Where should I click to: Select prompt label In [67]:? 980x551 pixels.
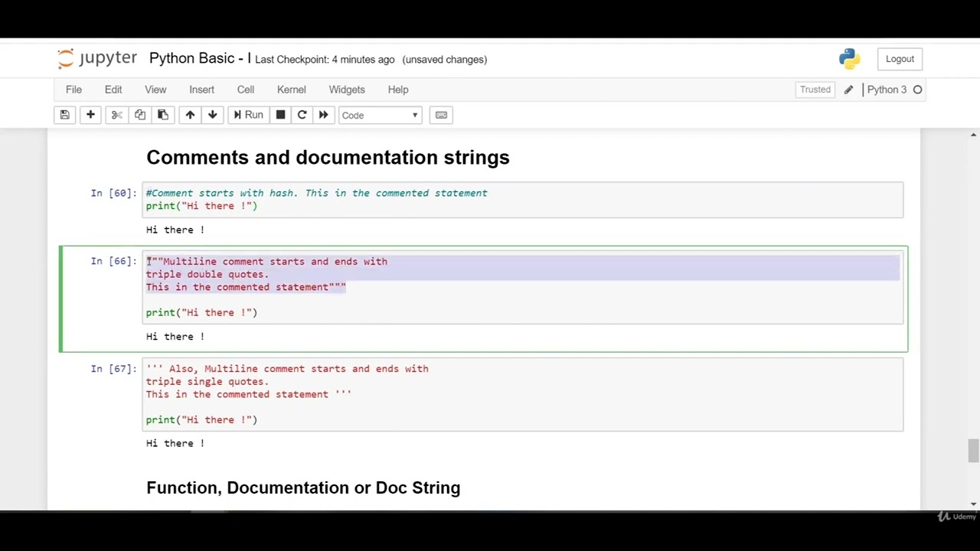pos(113,368)
